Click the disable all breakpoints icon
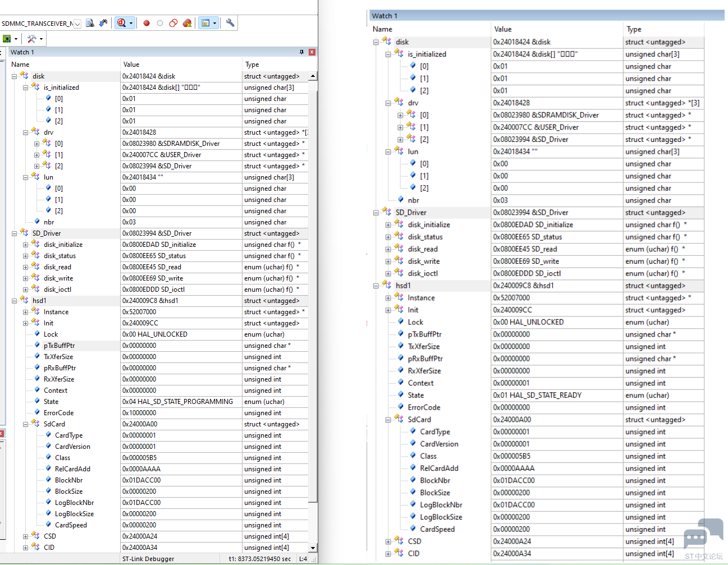The width and height of the screenshot is (728, 565). 173,23
